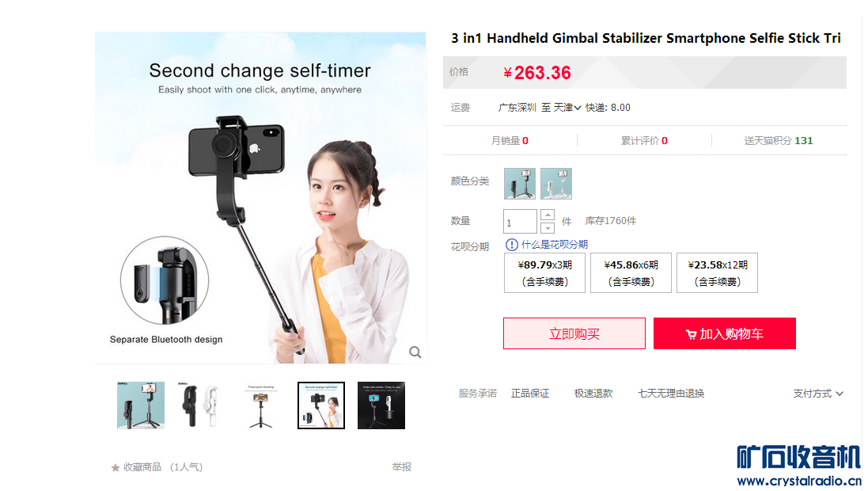
Task: Click the magnifier zoom icon on product image
Action: [415, 352]
